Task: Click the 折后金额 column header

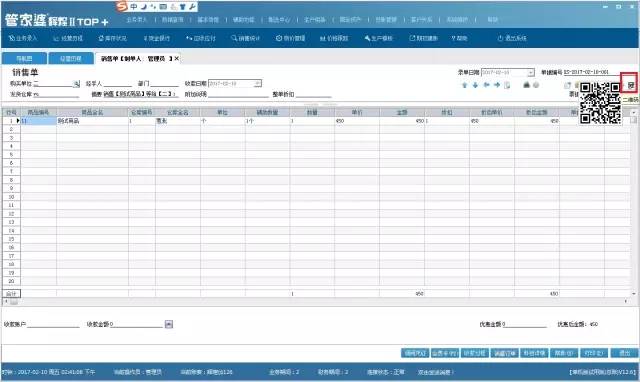Action: (x=537, y=112)
